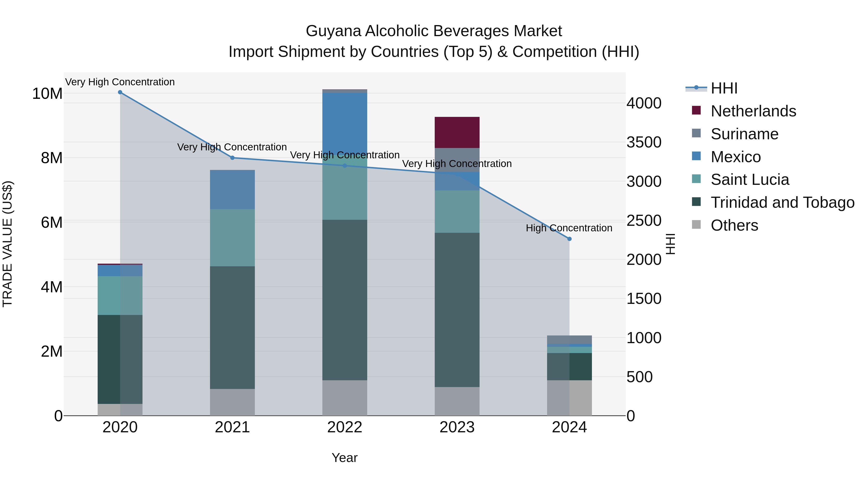The width and height of the screenshot is (868, 488).
Task: Select Trinidad and Tobago segment in 2020 bar
Action: pos(120,359)
